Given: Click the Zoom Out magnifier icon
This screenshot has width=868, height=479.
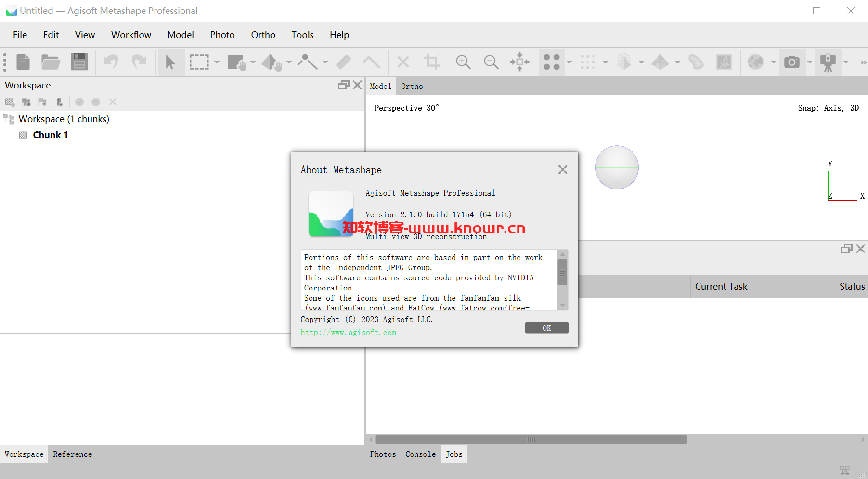Looking at the screenshot, I should tap(491, 62).
